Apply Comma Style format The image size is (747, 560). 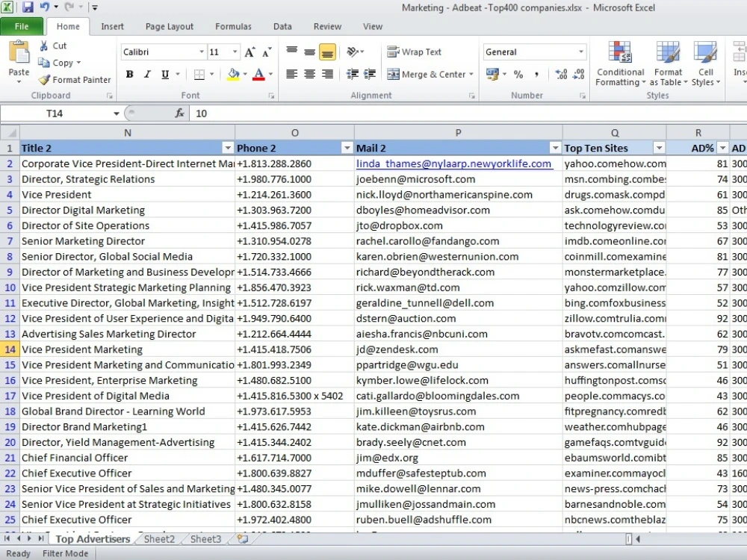click(537, 74)
